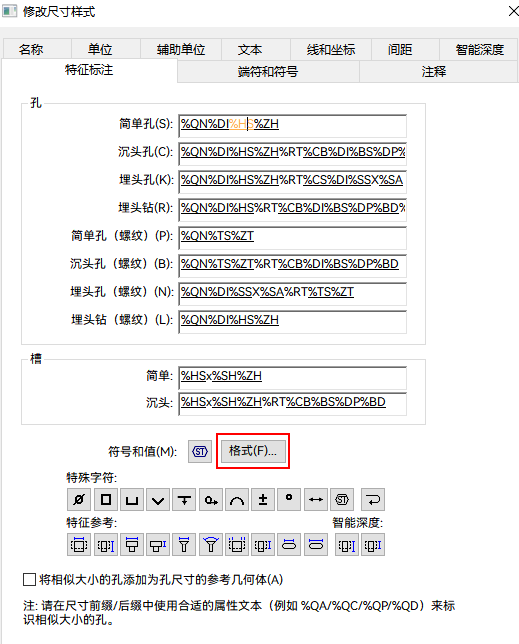Viewport: 519px width, 644px height.
Task: Insert the countersink V symbol character
Action: [158, 499]
